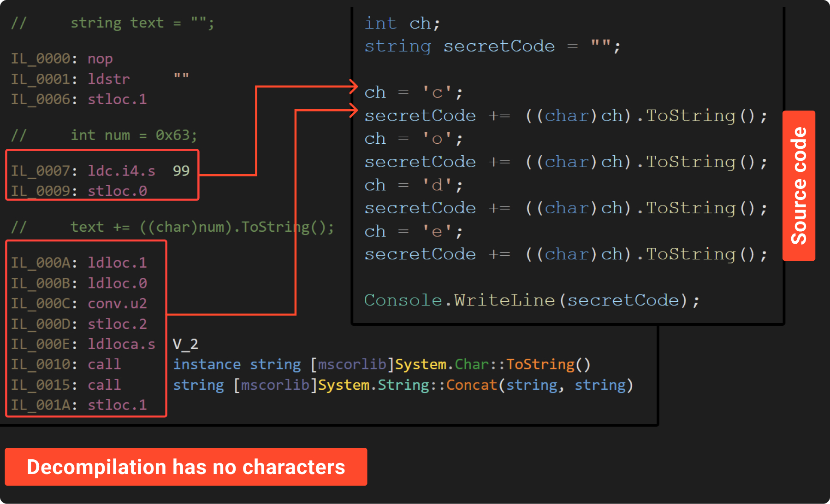
Task: Click the secretCode string declaration line
Action: click(x=492, y=47)
